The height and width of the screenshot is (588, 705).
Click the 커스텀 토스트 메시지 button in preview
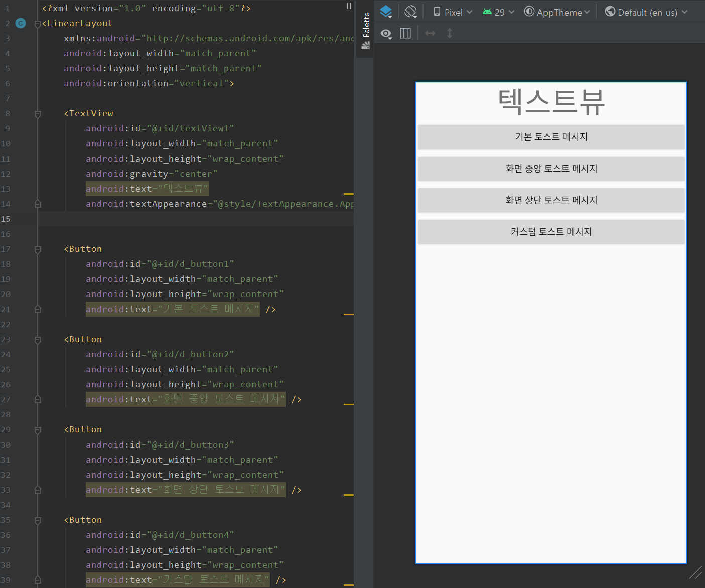click(x=551, y=232)
